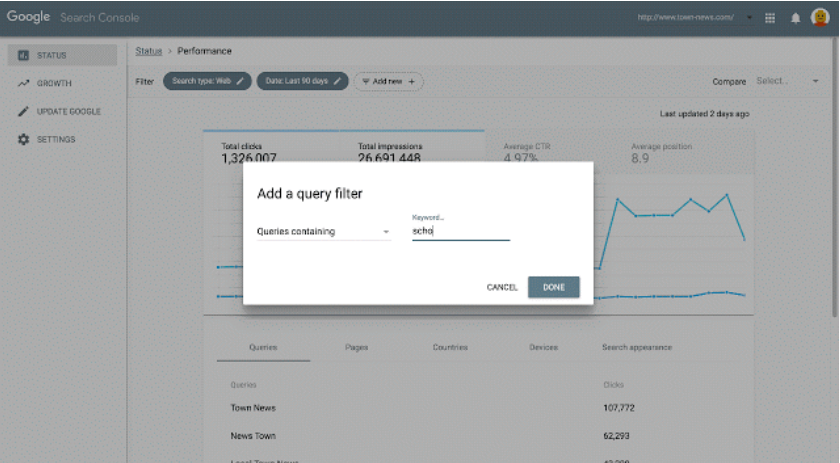Click the Add new filter chip
840x463 pixels.
[388, 81]
